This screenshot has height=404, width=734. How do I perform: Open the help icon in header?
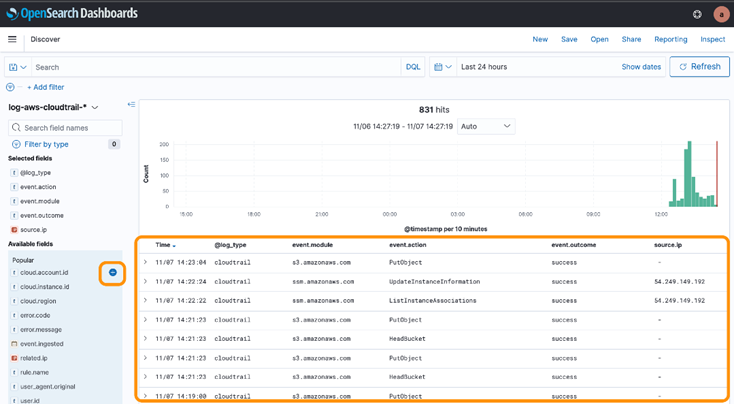coord(697,14)
